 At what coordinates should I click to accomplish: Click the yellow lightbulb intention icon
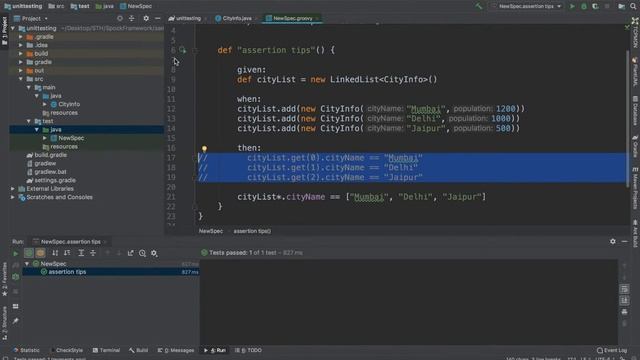pyautogui.click(x=204, y=149)
